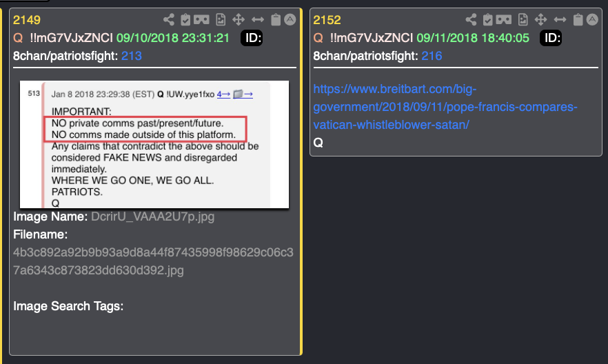Click the ID: badge on post 2152
The image size is (608, 364).
(x=551, y=38)
